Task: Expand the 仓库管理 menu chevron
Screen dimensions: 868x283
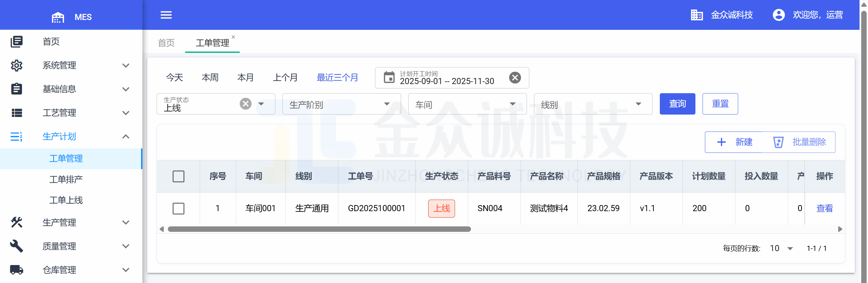Action: click(x=126, y=270)
